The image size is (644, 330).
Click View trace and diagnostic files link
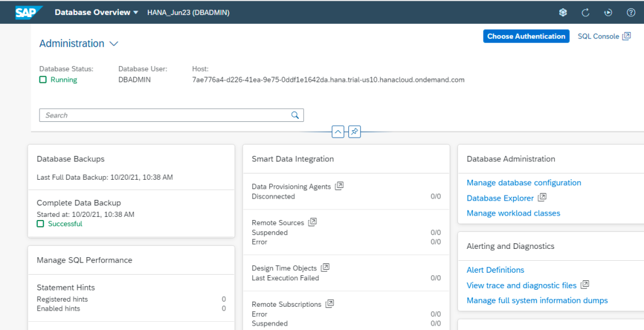click(521, 285)
